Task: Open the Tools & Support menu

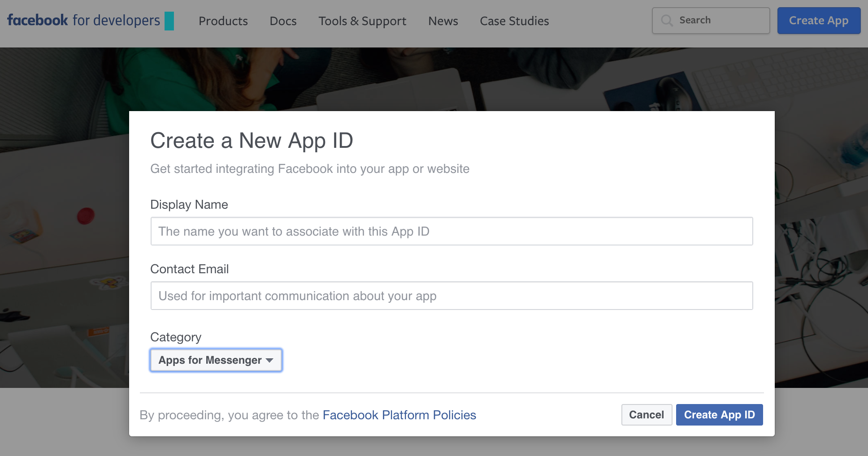Action: [362, 21]
